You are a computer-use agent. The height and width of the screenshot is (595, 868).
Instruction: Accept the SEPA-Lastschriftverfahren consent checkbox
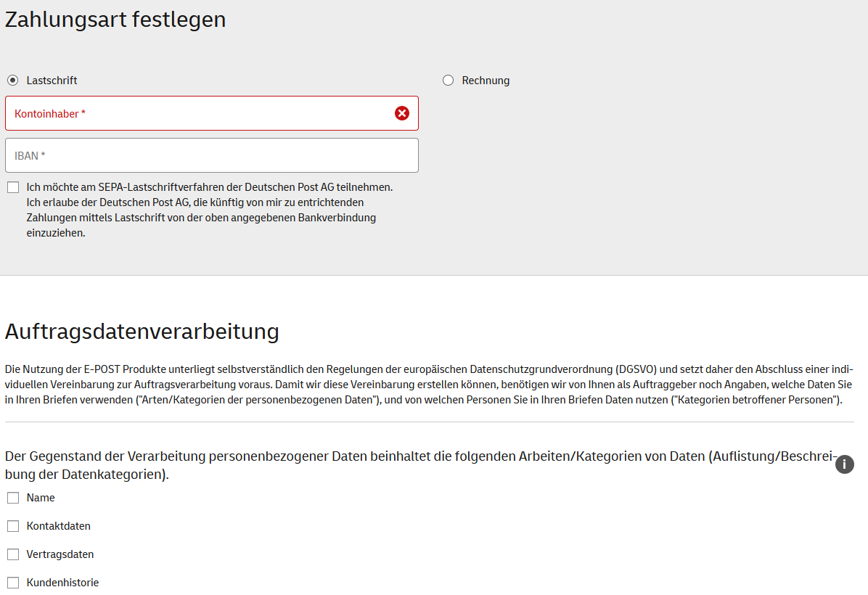13,188
